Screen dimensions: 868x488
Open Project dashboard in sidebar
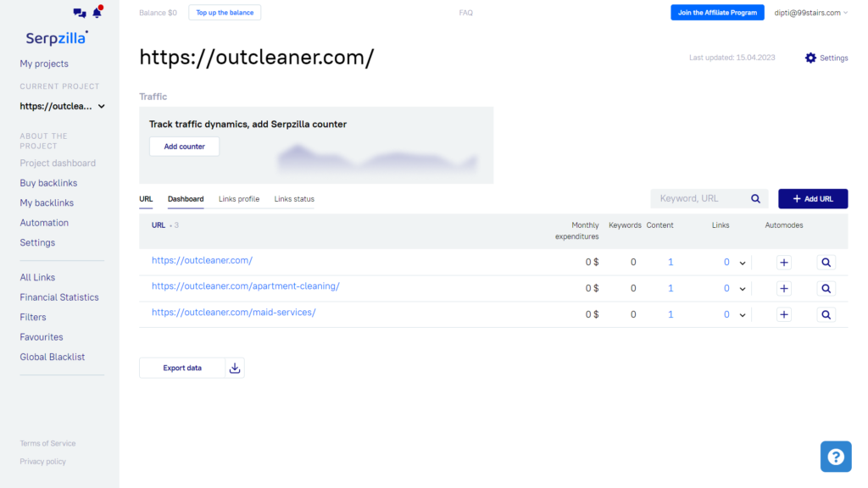pyautogui.click(x=58, y=164)
